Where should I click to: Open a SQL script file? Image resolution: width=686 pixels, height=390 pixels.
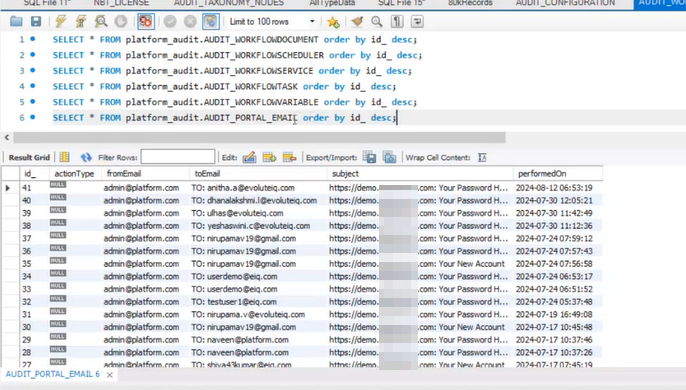click(x=16, y=21)
